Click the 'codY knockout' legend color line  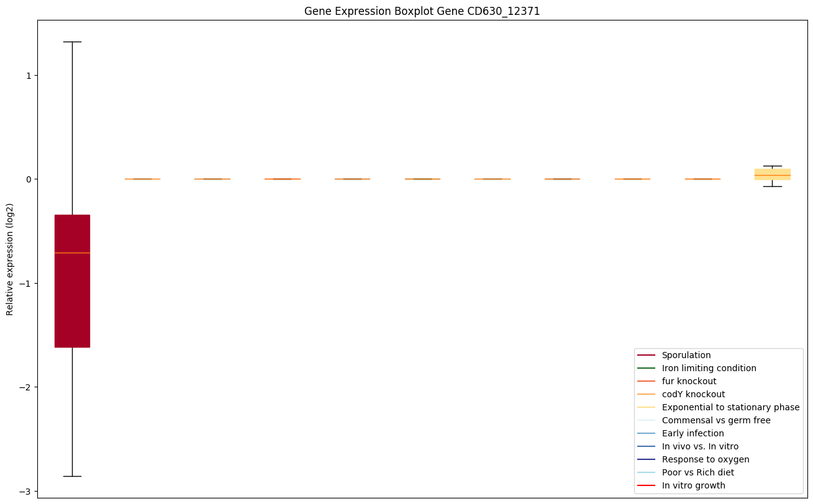[646, 395]
